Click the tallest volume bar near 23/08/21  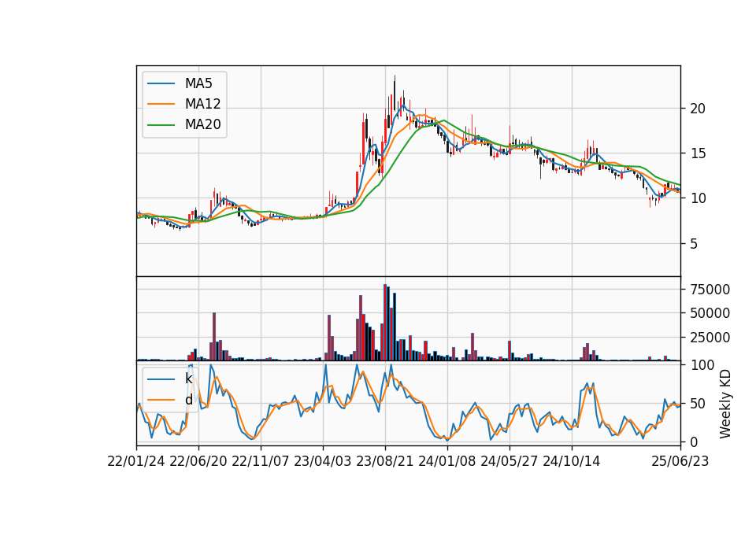pyautogui.click(x=385, y=323)
